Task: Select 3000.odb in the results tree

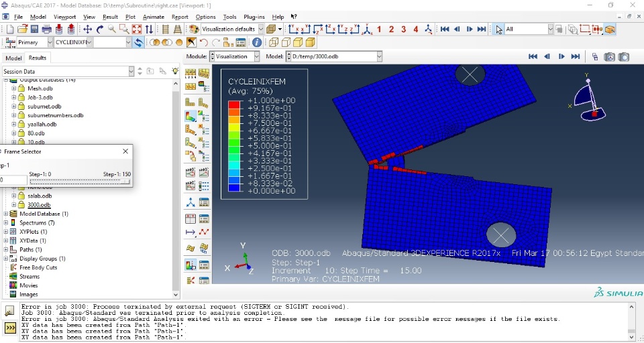Action: [x=39, y=205]
